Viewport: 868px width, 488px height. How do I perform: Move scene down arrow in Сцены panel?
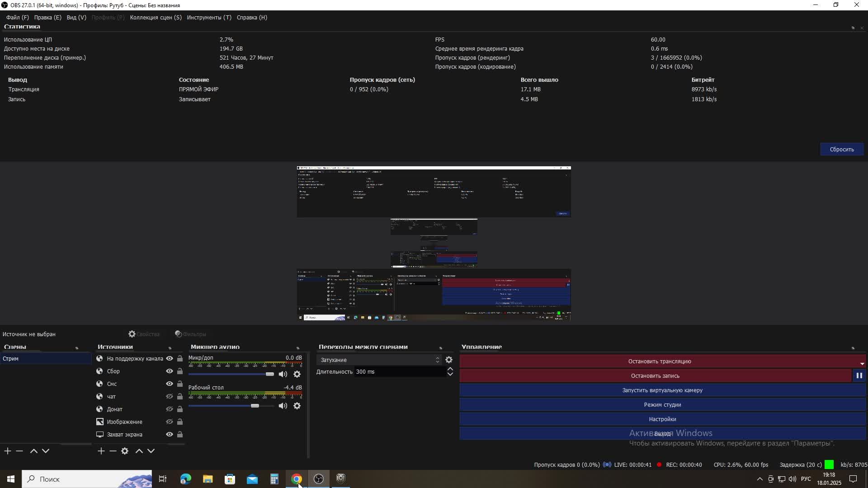(46, 451)
